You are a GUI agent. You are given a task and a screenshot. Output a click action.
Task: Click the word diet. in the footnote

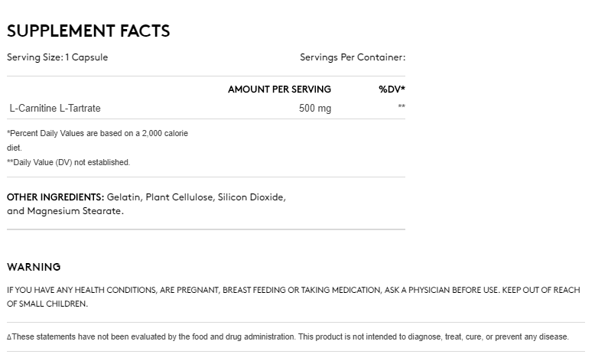[15, 148]
